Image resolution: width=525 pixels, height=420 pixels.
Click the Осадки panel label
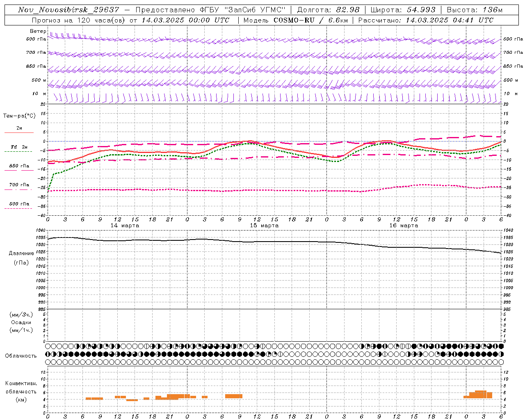pyautogui.click(x=21, y=322)
